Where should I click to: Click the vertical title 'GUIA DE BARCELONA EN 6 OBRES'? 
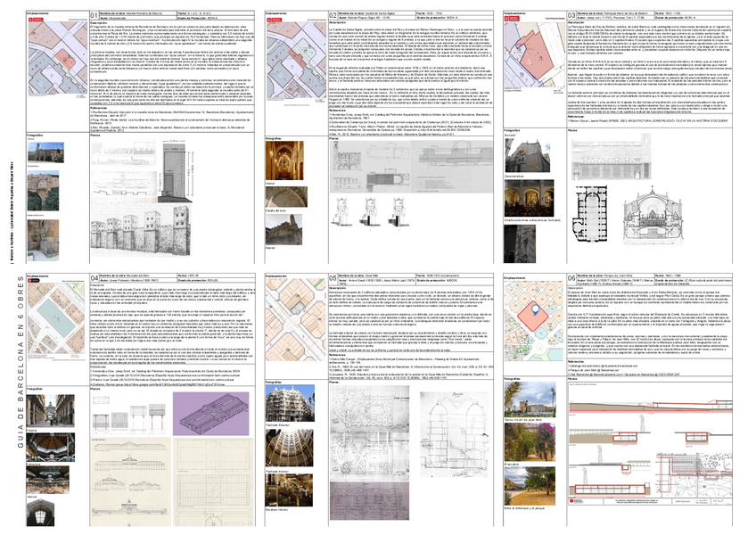21,362
